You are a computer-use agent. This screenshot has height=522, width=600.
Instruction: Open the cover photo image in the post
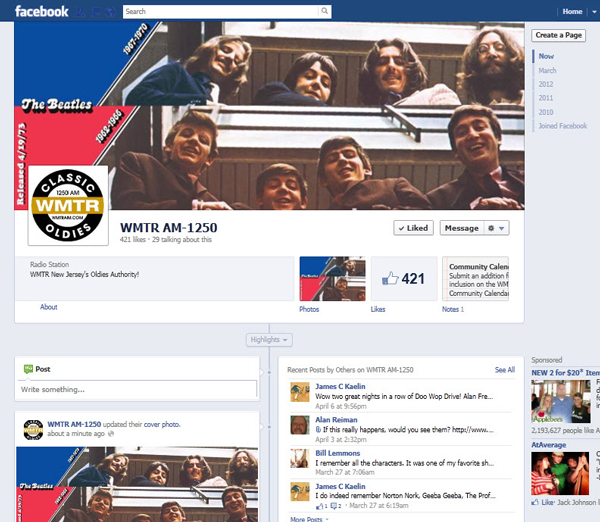(137, 484)
